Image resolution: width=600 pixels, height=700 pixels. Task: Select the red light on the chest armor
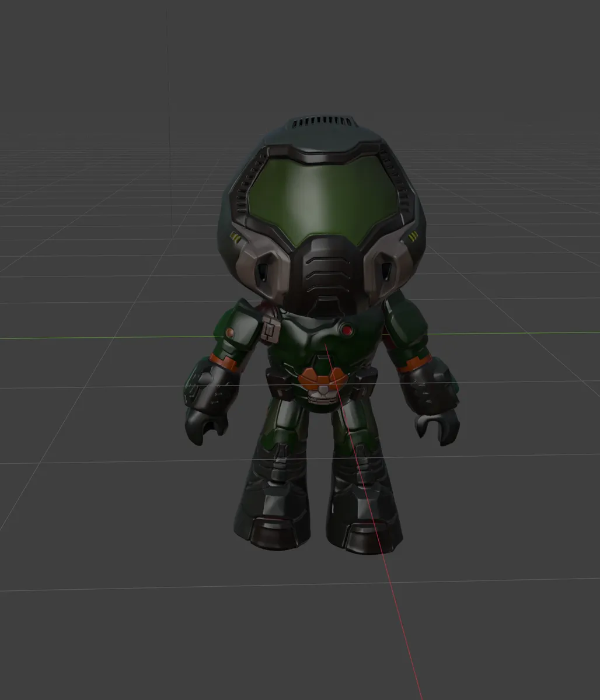coord(347,331)
